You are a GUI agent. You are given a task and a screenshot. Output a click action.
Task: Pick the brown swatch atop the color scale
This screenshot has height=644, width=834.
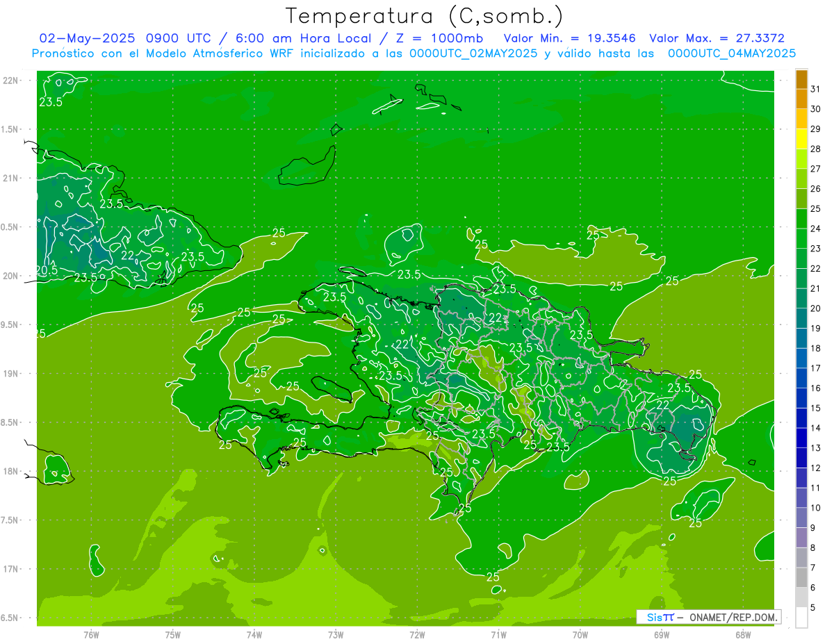pos(801,79)
